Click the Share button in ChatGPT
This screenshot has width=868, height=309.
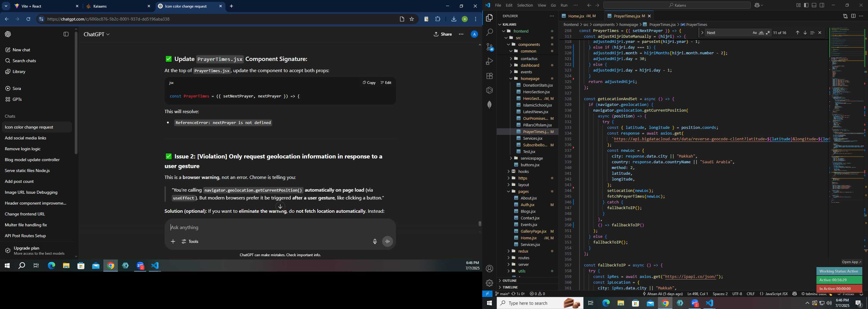click(443, 34)
